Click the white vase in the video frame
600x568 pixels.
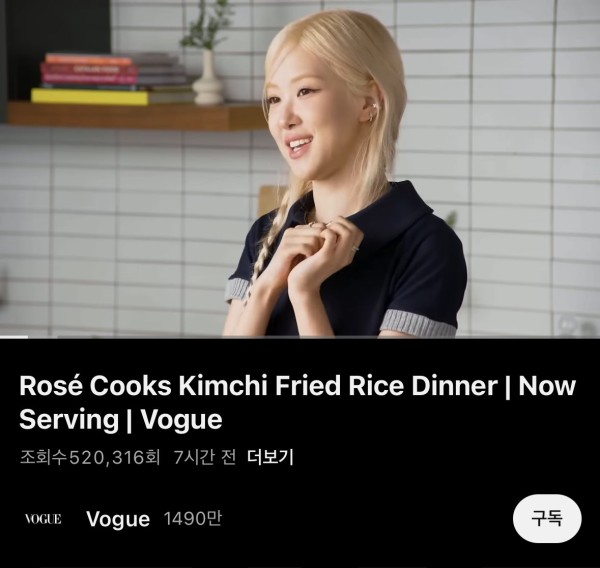[207, 78]
